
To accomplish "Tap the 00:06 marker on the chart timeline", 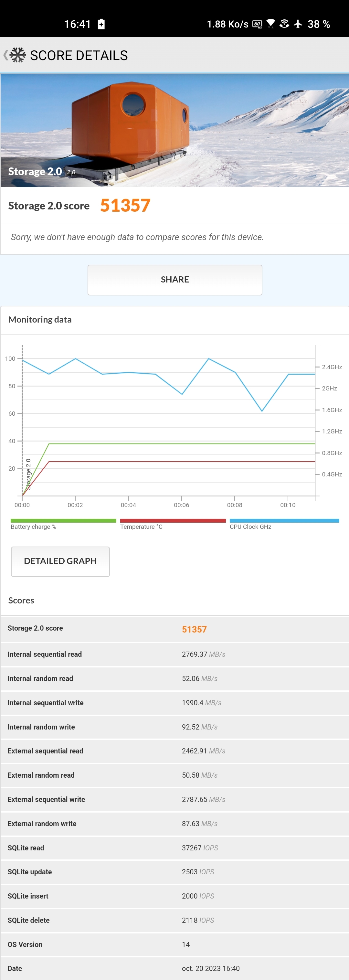I will click(x=181, y=505).
